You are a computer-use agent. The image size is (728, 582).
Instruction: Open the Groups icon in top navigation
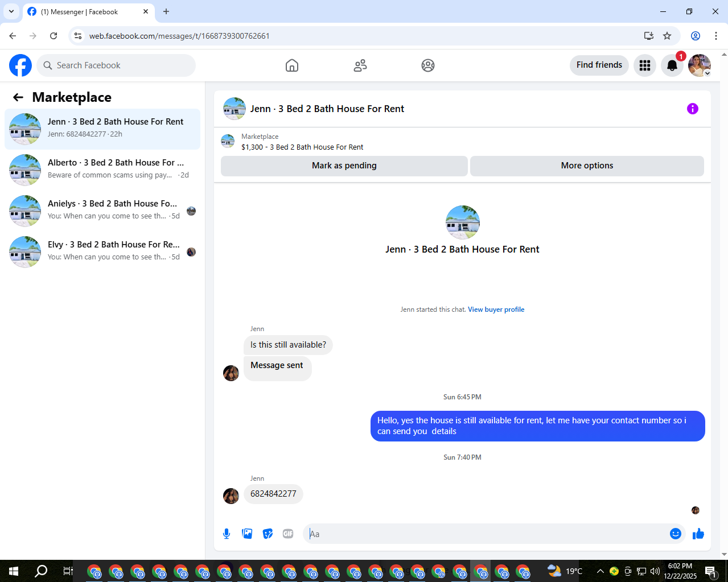(428, 65)
